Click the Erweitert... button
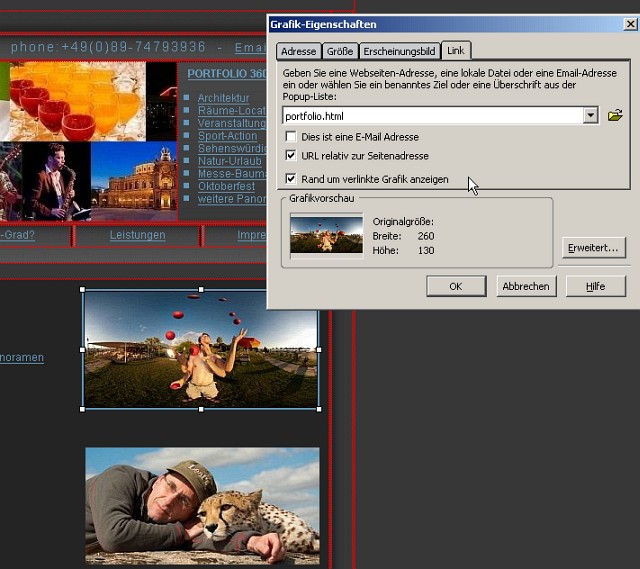 pos(594,246)
